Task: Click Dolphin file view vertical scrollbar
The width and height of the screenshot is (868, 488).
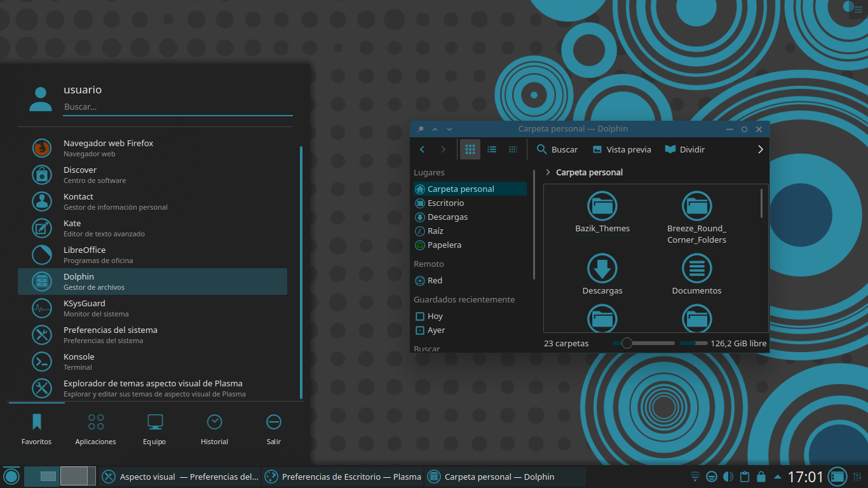Action: click(x=761, y=203)
